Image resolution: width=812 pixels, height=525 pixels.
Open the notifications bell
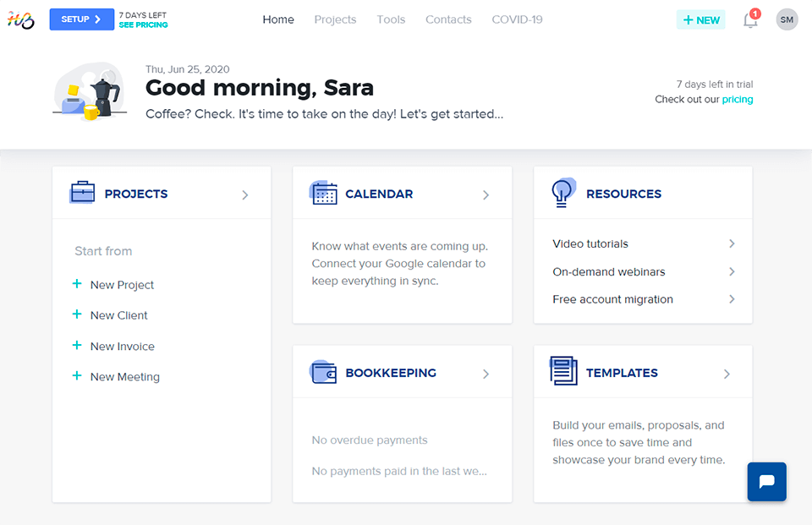click(x=750, y=20)
